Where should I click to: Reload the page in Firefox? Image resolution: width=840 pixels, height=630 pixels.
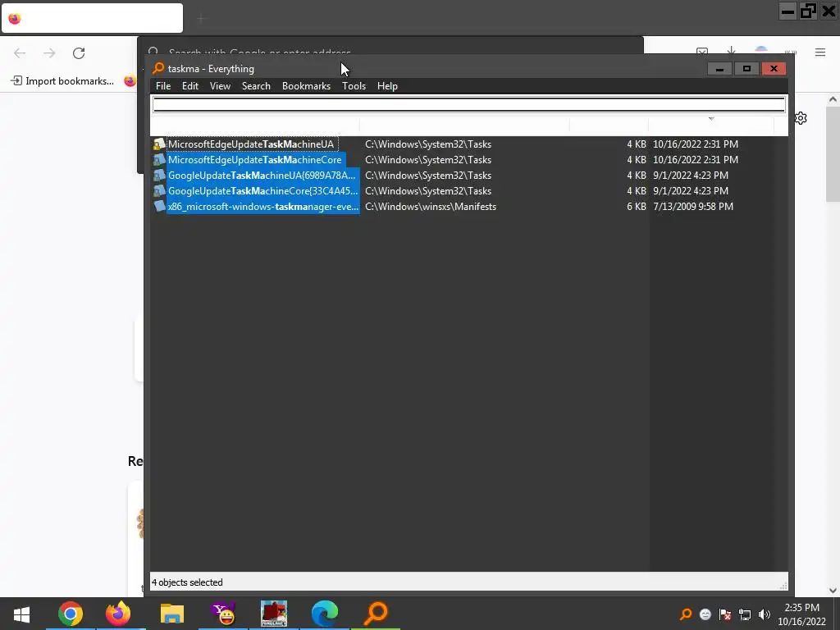point(79,52)
